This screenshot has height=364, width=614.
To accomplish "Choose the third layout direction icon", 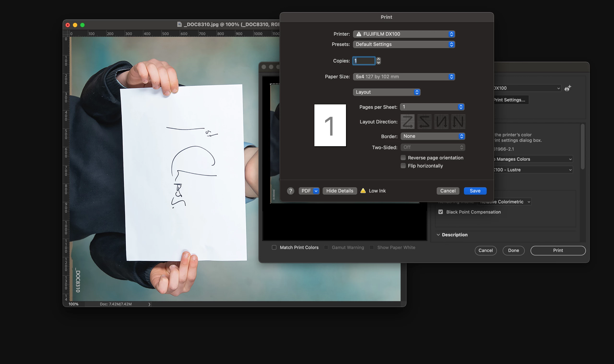I will click(441, 122).
